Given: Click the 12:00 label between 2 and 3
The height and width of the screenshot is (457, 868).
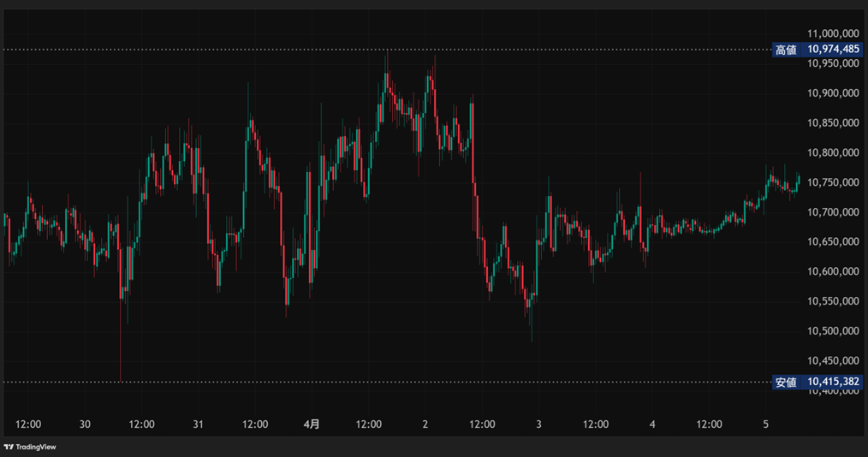Looking at the screenshot, I should [x=482, y=424].
